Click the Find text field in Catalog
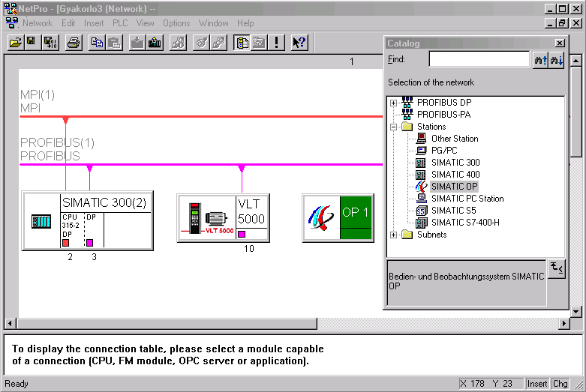The height and width of the screenshot is (392, 586). point(479,59)
